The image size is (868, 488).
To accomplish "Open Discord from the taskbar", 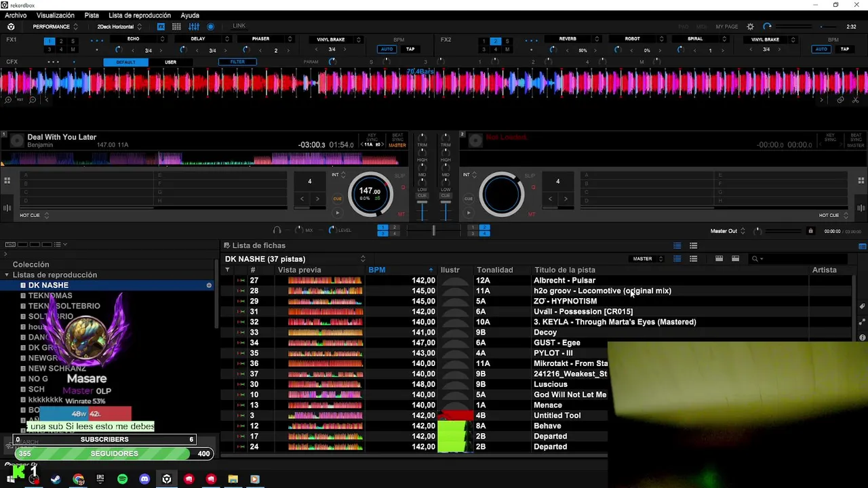I will click(144, 479).
